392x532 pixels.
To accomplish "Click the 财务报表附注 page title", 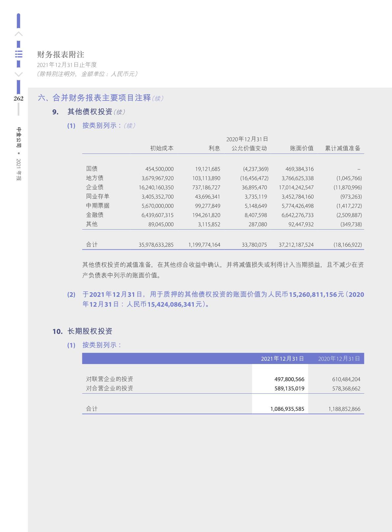I will pyautogui.click(x=61, y=54).
